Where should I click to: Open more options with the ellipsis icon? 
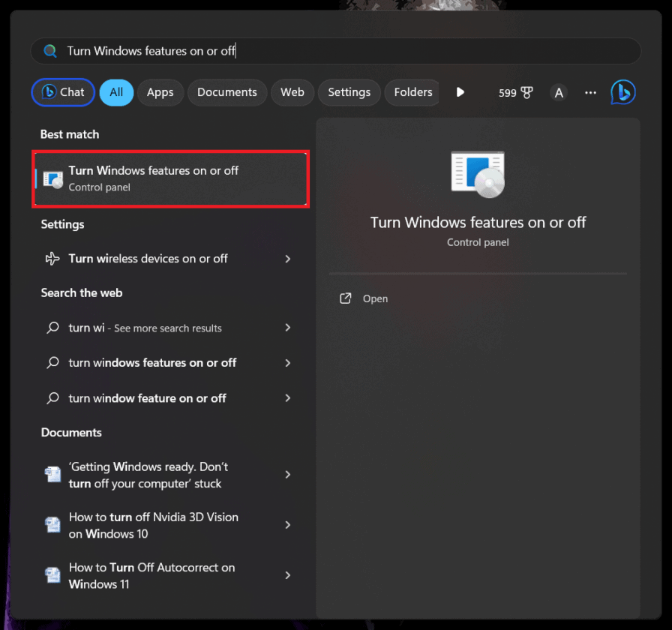pyautogui.click(x=590, y=92)
